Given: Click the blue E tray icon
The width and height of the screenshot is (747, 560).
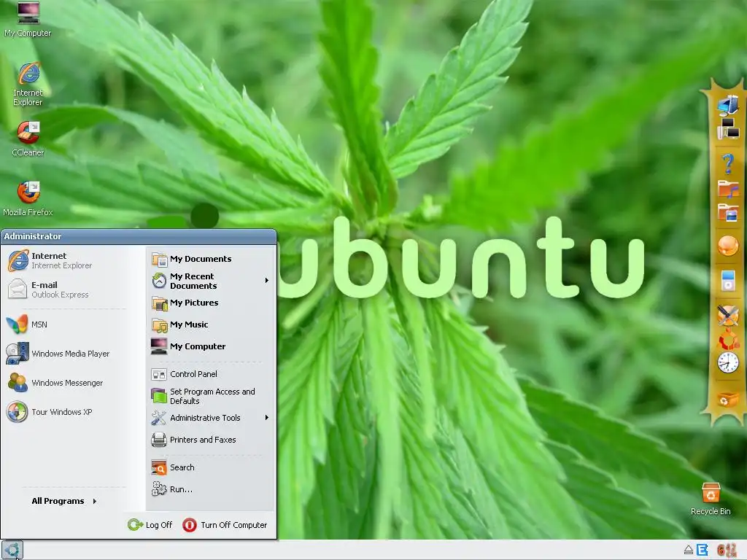Looking at the screenshot, I should (x=703, y=550).
